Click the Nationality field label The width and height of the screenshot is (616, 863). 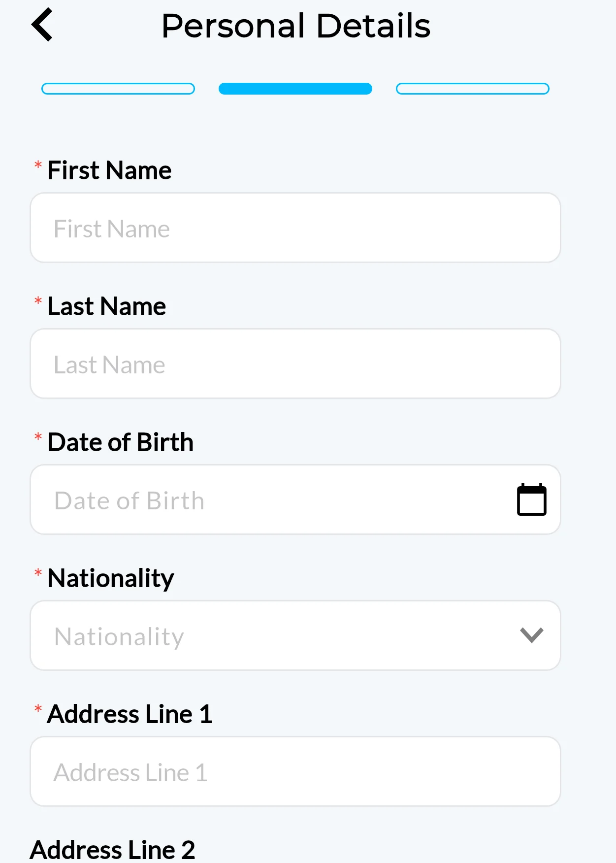coord(110,578)
